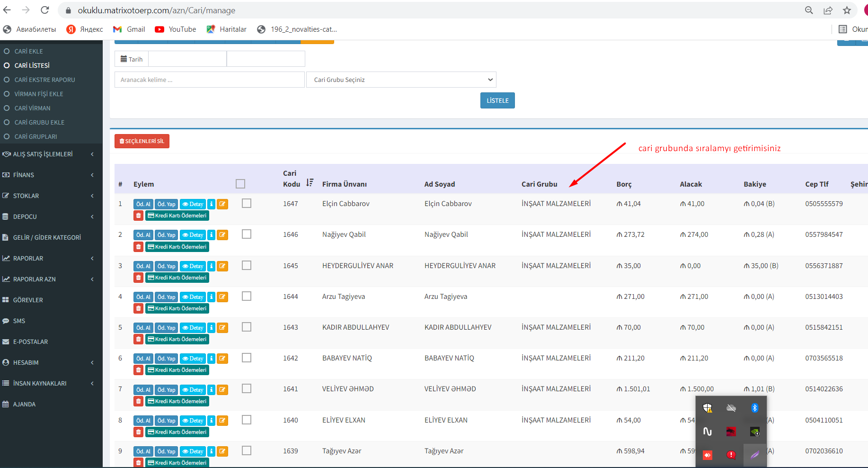Click the SEÇİLENLERİ SİL button
The width and height of the screenshot is (868, 468).
point(142,141)
